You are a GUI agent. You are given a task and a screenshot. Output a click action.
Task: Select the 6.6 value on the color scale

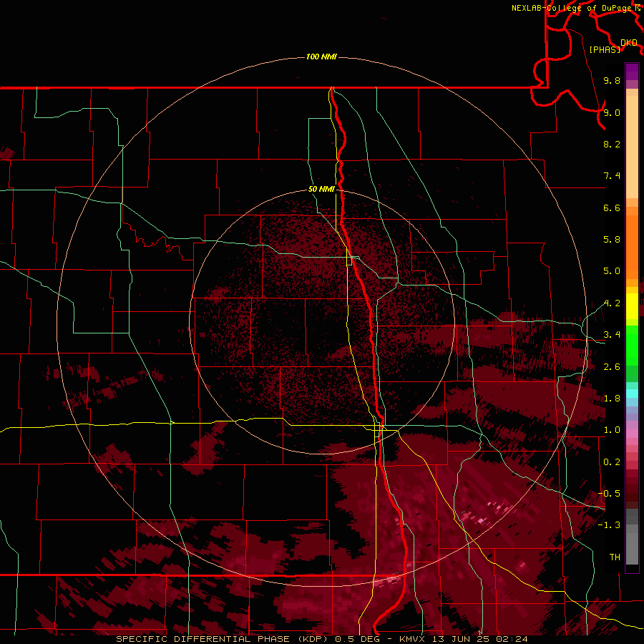click(x=612, y=208)
